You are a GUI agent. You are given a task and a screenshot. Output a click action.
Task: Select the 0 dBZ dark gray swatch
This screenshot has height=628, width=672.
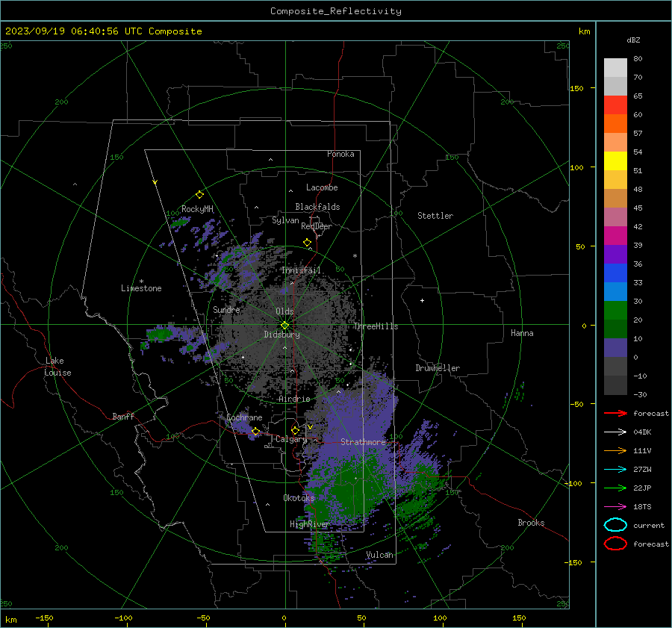615,366
